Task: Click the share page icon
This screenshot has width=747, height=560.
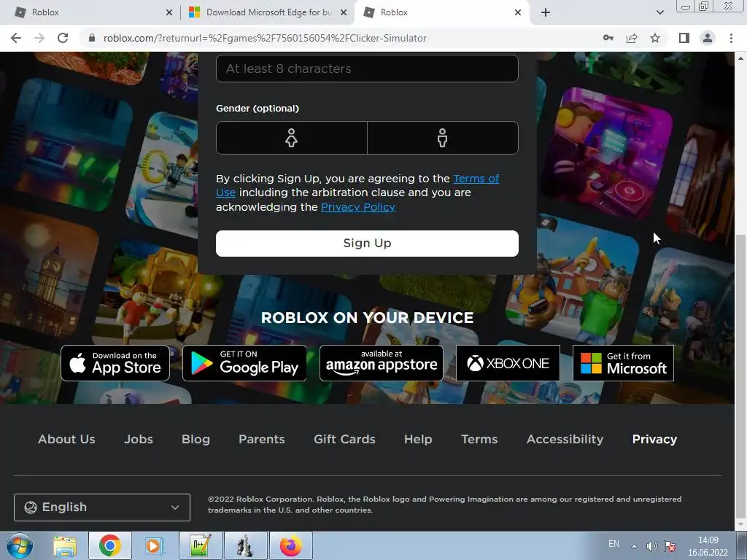Action: [x=632, y=38]
